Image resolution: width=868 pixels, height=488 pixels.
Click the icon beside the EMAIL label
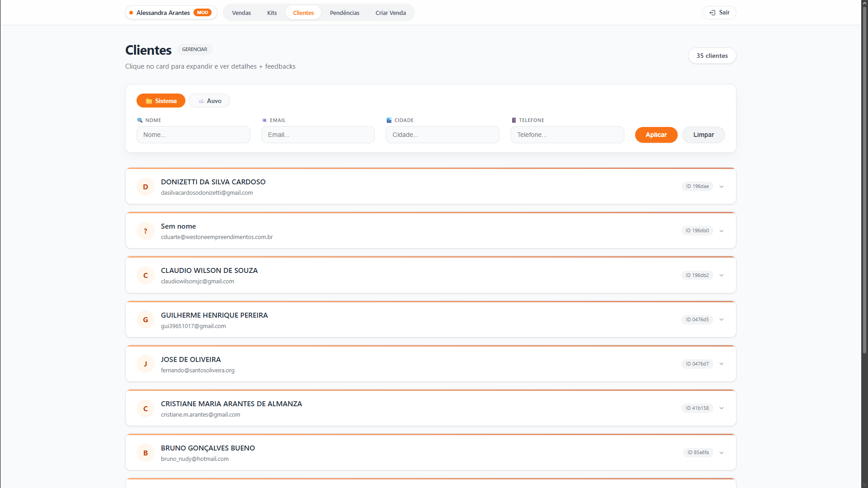tap(264, 120)
